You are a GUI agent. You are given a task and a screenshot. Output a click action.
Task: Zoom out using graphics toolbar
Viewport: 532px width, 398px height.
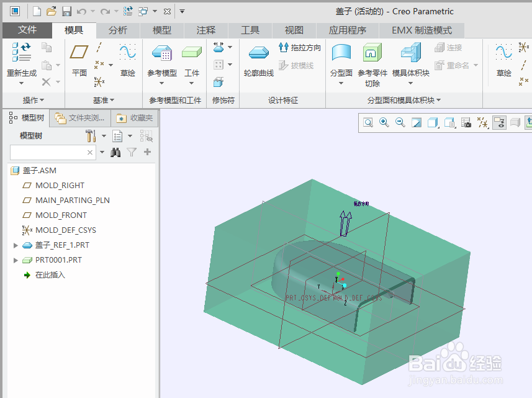[400, 122]
